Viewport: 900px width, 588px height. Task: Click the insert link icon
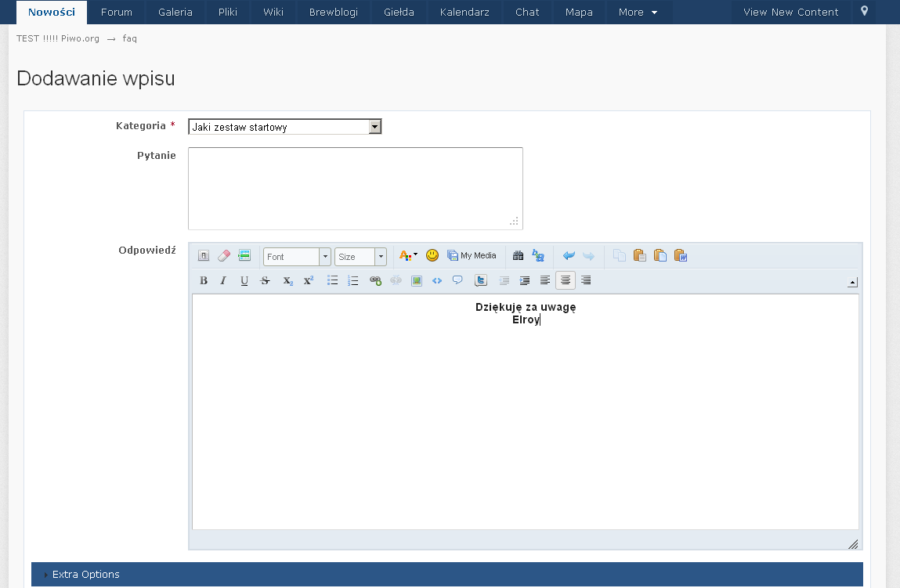375,280
